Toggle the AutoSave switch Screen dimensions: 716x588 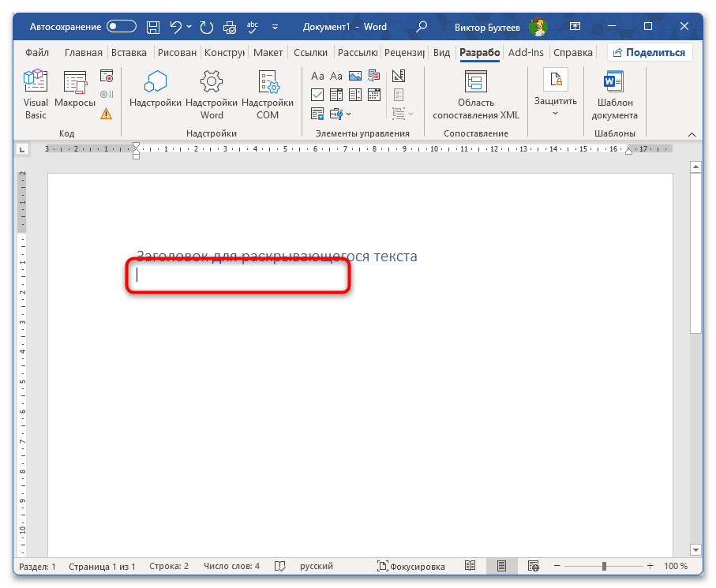(122, 27)
